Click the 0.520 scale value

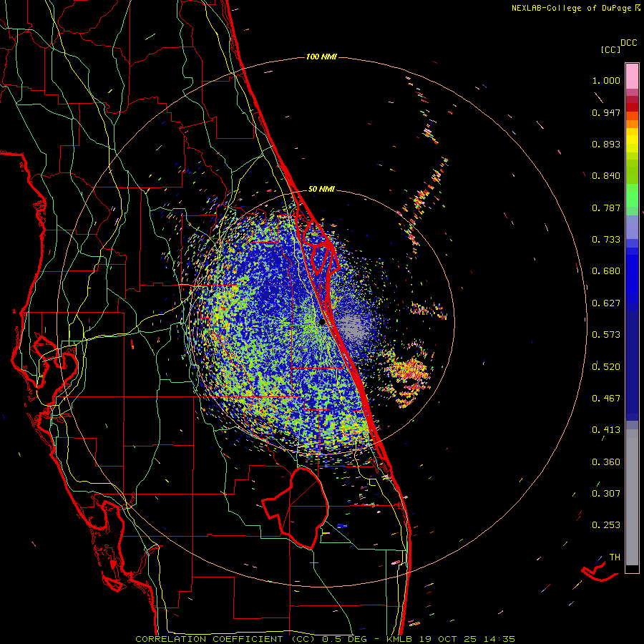click(x=606, y=366)
